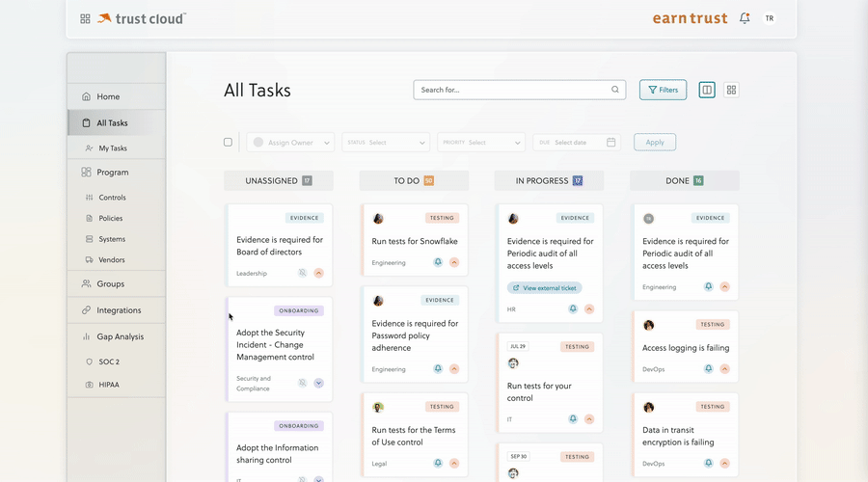Click the DONE count badge
This screenshot has width=868, height=482.
pyautogui.click(x=698, y=181)
